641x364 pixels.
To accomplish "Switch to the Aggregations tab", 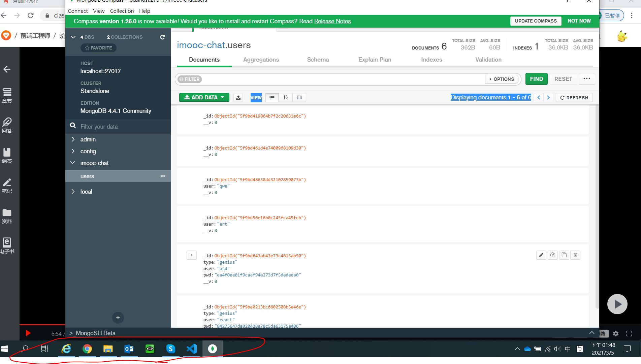I will pyautogui.click(x=261, y=60).
